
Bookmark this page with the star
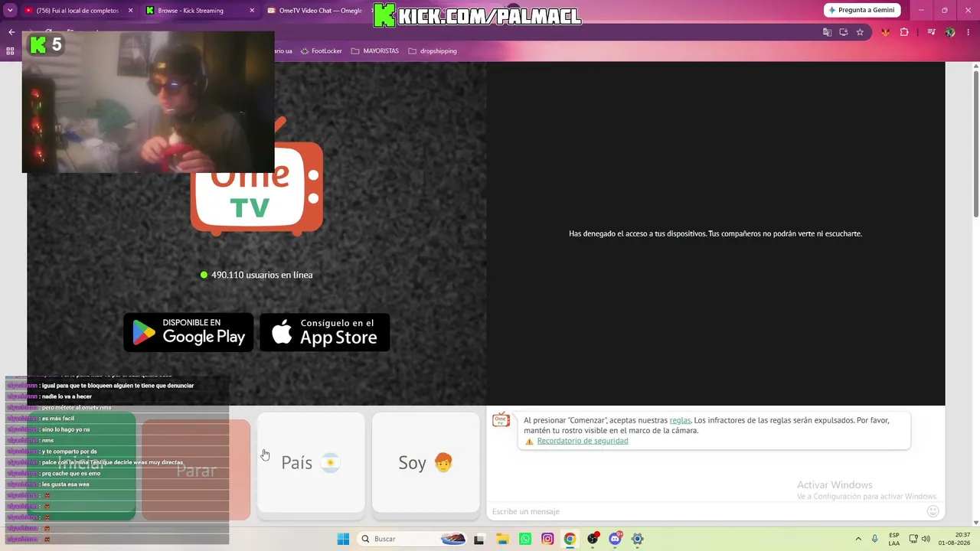tap(860, 32)
